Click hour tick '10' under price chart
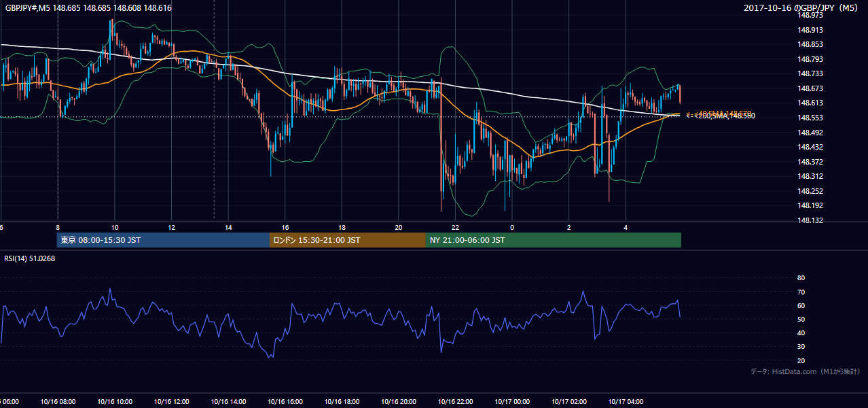The image size is (868, 408). click(115, 227)
